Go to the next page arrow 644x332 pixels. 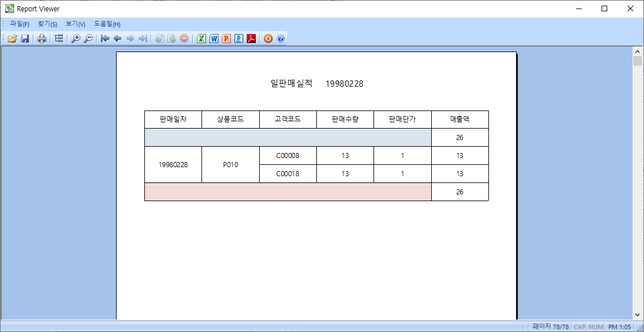(130, 39)
